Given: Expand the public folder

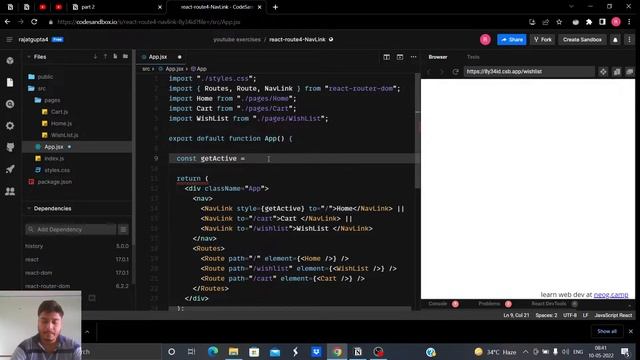Looking at the screenshot, I should coord(40,77).
